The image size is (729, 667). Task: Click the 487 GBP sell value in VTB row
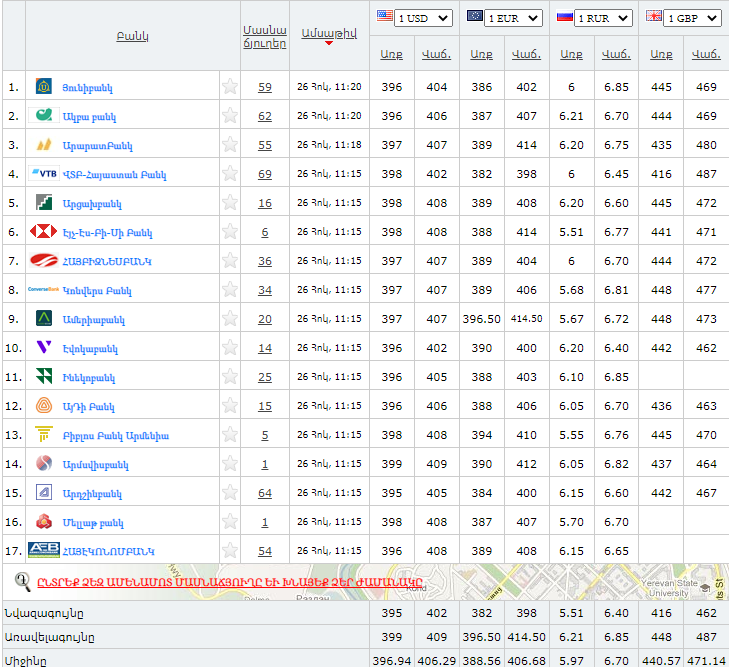tap(706, 174)
